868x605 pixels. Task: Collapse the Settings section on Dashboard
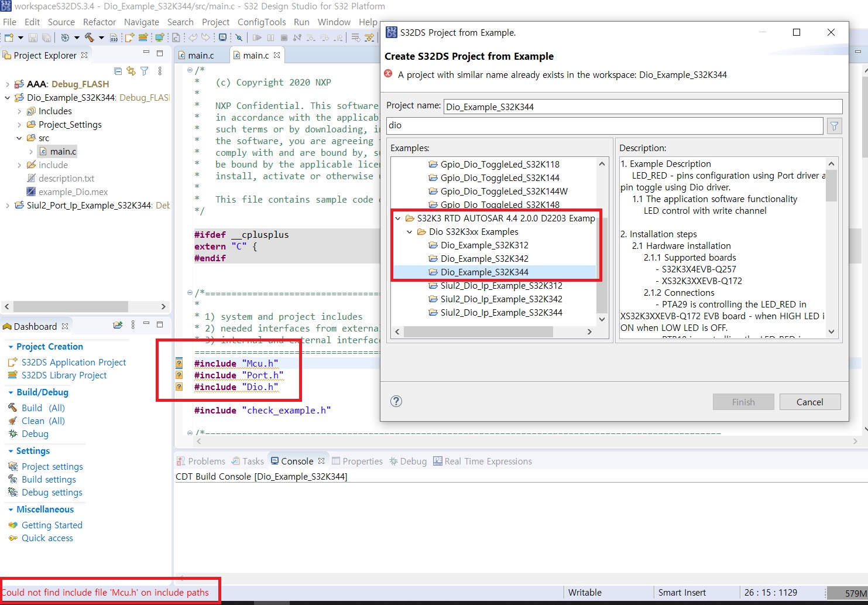[11, 450]
